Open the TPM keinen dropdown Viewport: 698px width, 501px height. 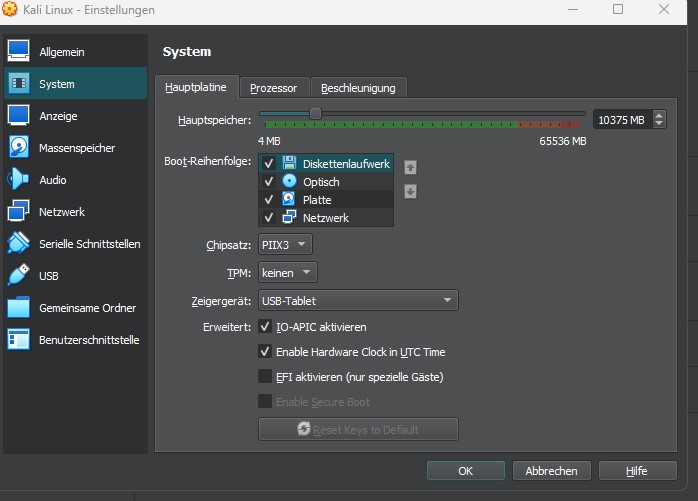(288, 273)
